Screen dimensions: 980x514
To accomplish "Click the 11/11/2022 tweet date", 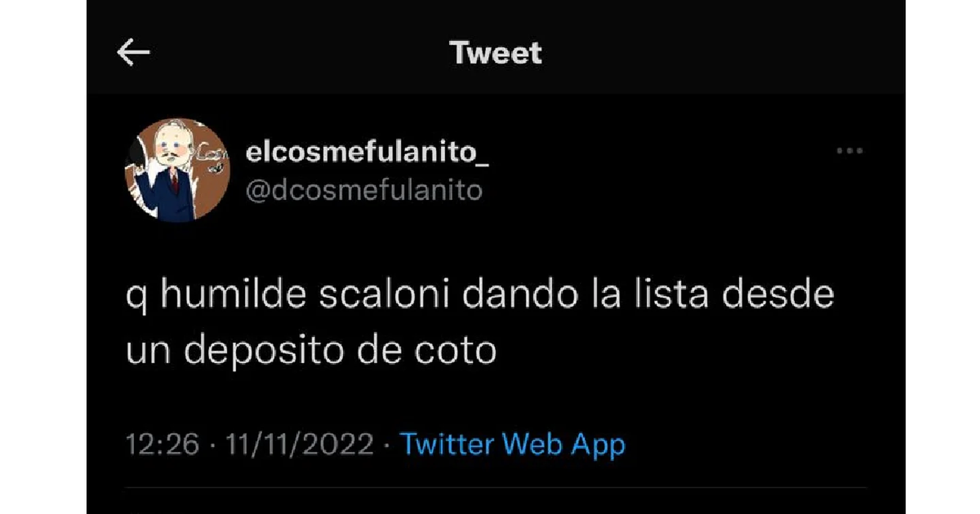I will point(301,445).
